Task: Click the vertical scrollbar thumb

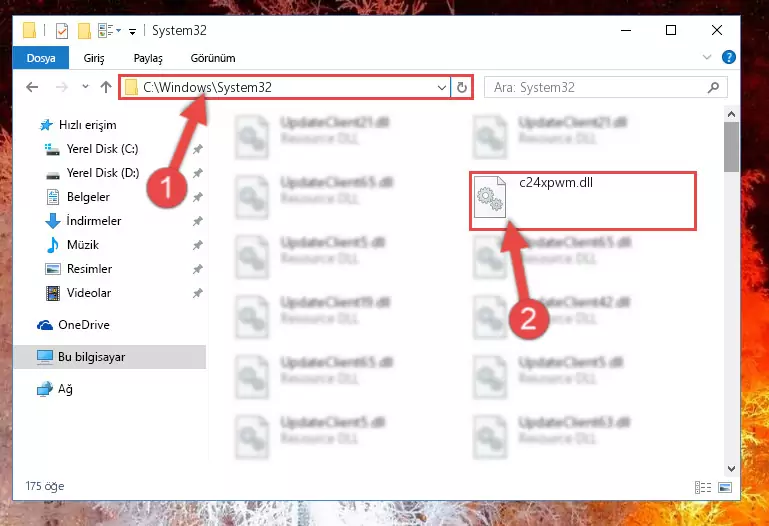Action: click(731, 147)
